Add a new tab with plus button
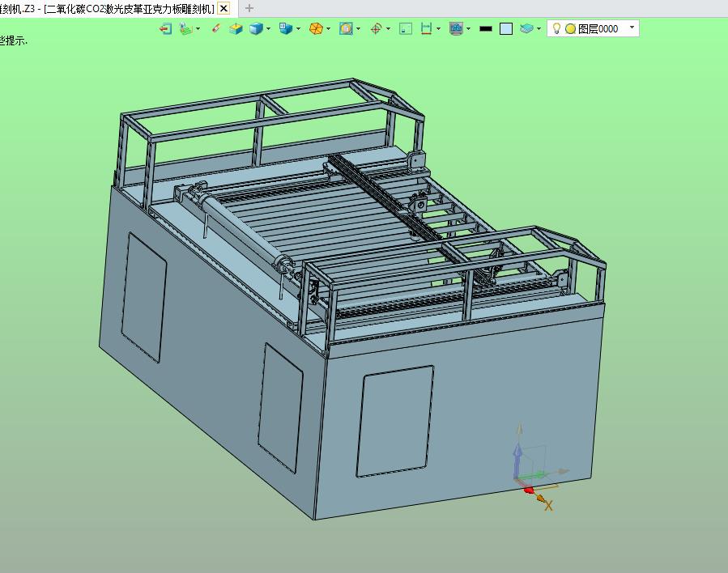 tap(249, 8)
